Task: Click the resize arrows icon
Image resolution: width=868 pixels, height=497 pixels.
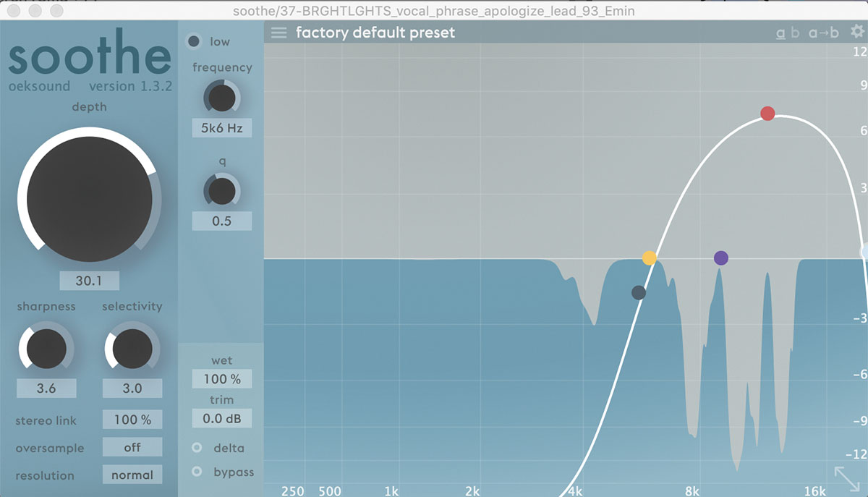Action: click(x=847, y=478)
